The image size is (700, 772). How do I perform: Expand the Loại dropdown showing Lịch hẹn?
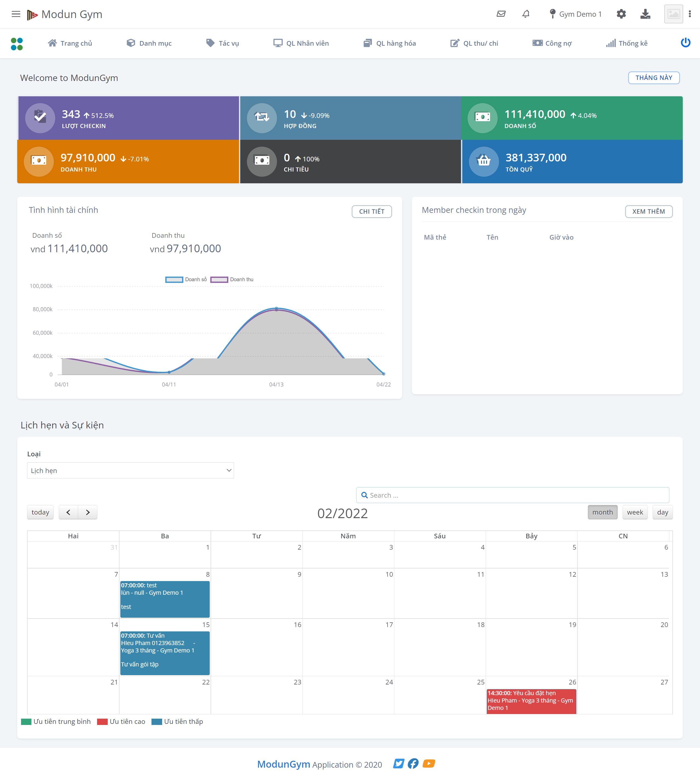coord(130,470)
